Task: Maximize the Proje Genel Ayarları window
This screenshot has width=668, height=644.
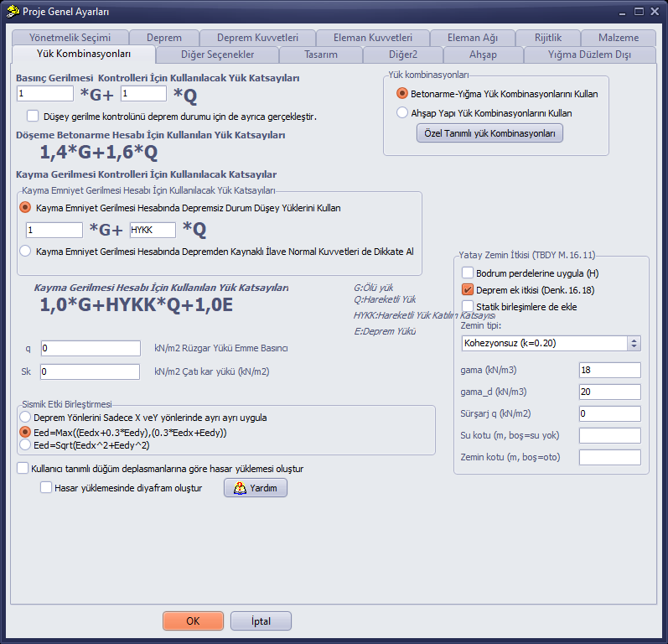Action: (x=639, y=12)
